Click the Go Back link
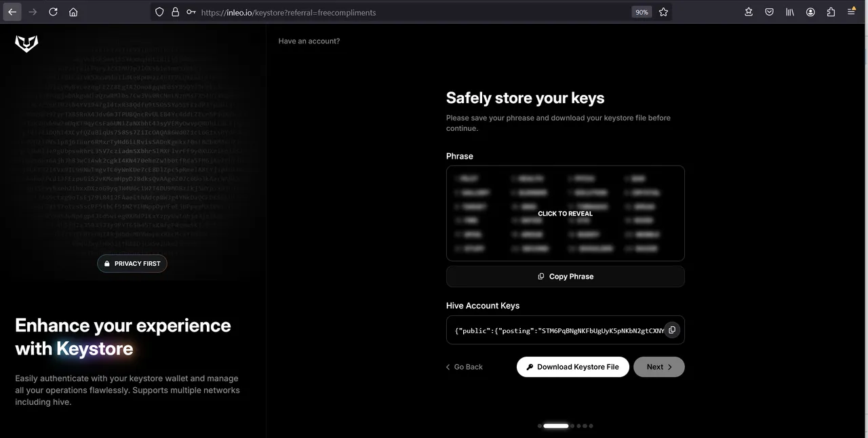 pyautogui.click(x=465, y=367)
